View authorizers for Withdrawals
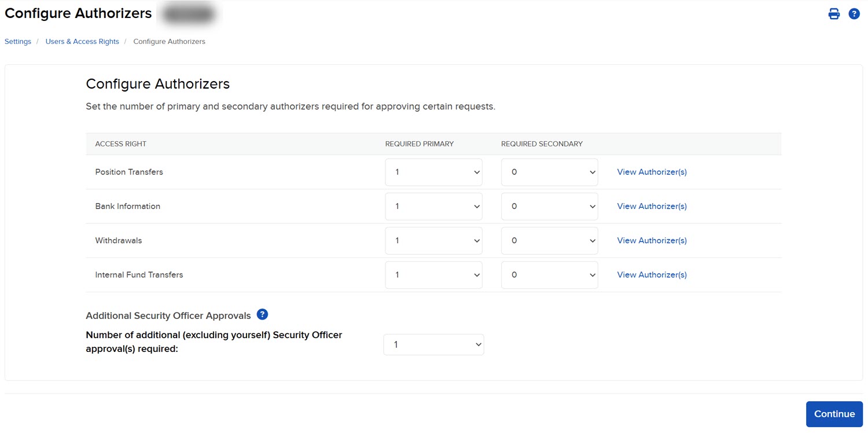This screenshot has width=868, height=433. coord(652,240)
